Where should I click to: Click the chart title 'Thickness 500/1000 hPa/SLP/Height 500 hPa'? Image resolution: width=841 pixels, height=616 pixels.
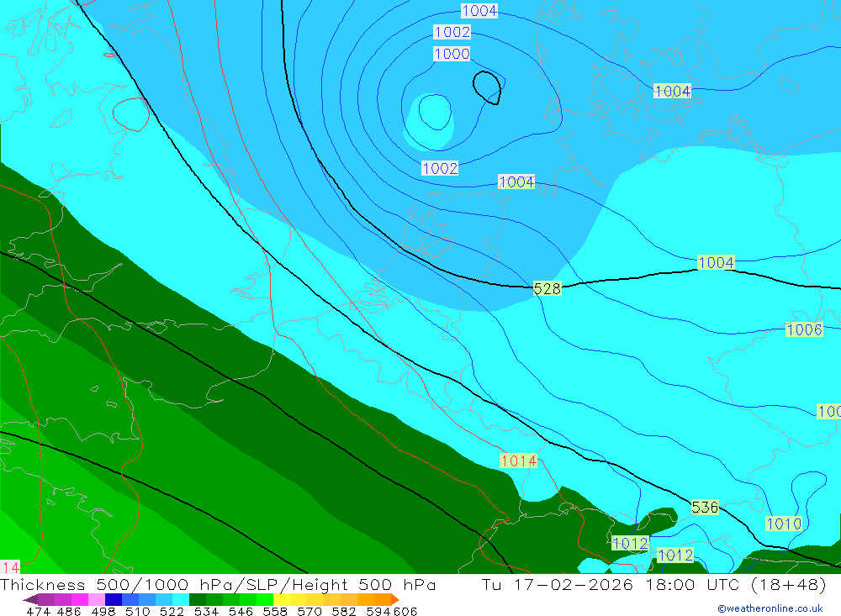[x=219, y=584]
